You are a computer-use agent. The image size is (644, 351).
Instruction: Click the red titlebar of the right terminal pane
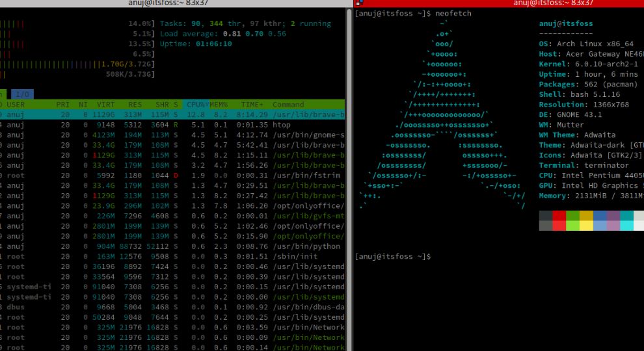pyautogui.click(x=500, y=3)
